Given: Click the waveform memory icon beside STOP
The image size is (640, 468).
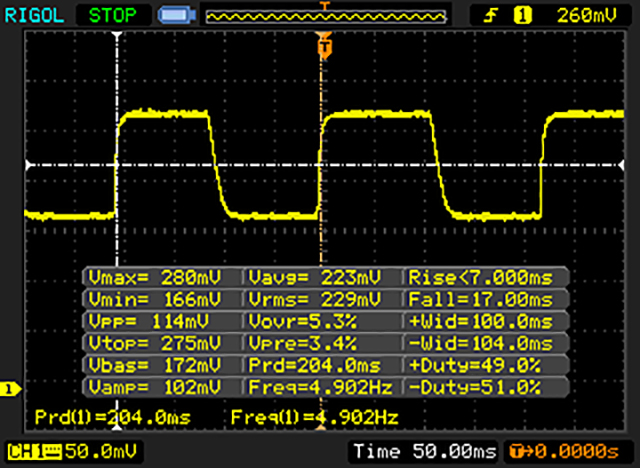Looking at the screenshot, I should pyautogui.click(x=177, y=16).
